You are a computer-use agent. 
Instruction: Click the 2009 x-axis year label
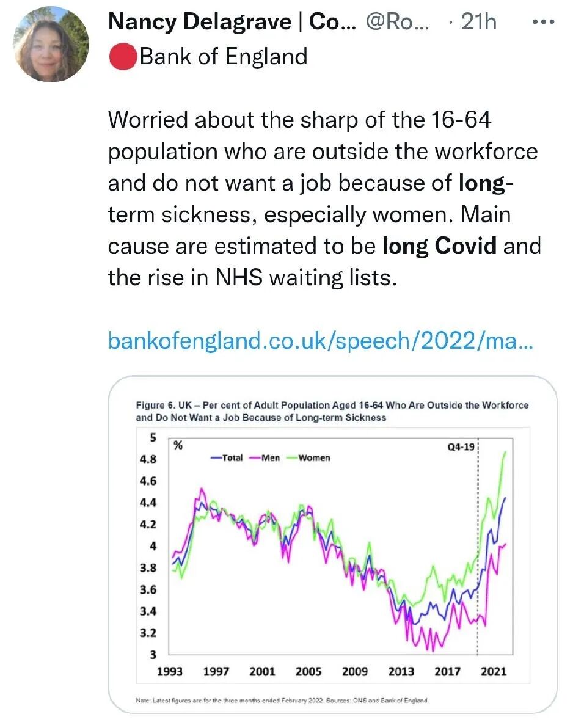(x=355, y=671)
